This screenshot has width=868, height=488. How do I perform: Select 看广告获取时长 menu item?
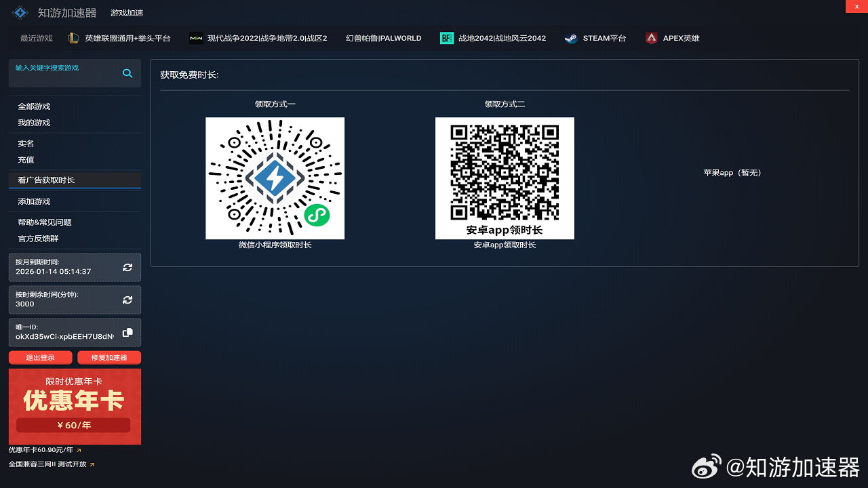[x=75, y=180]
